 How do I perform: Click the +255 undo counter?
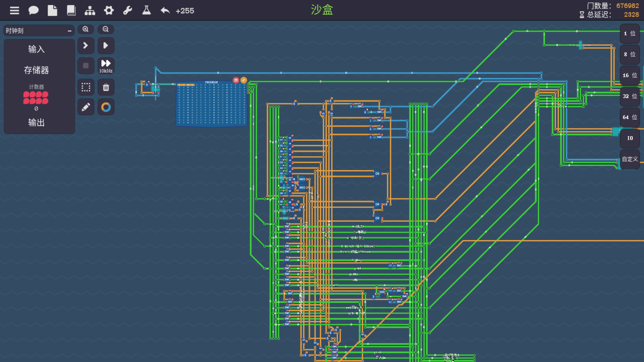click(185, 11)
